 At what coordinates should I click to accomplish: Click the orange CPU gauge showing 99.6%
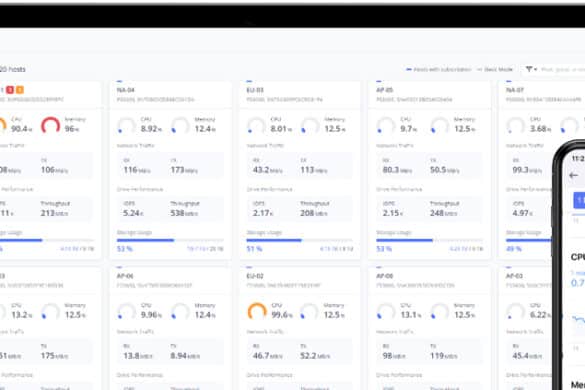coord(257,311)
